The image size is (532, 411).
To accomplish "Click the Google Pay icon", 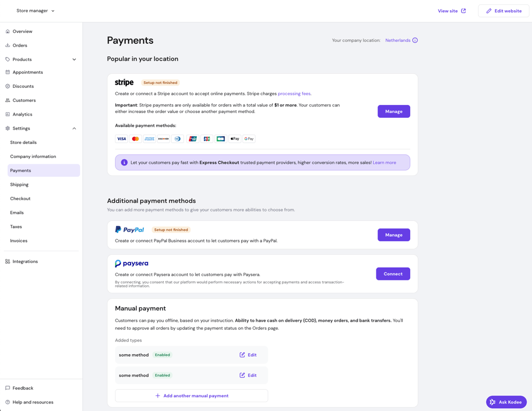I will 249,139.
